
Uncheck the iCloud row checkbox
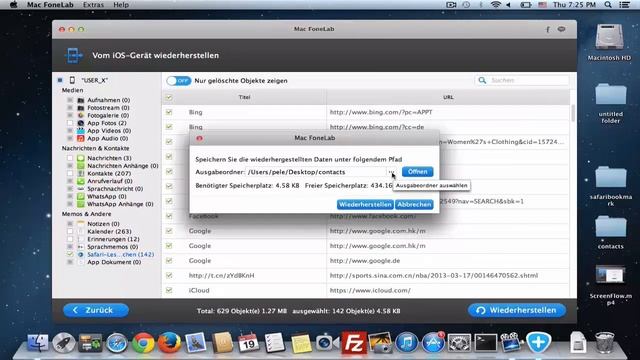pos(169,290)
